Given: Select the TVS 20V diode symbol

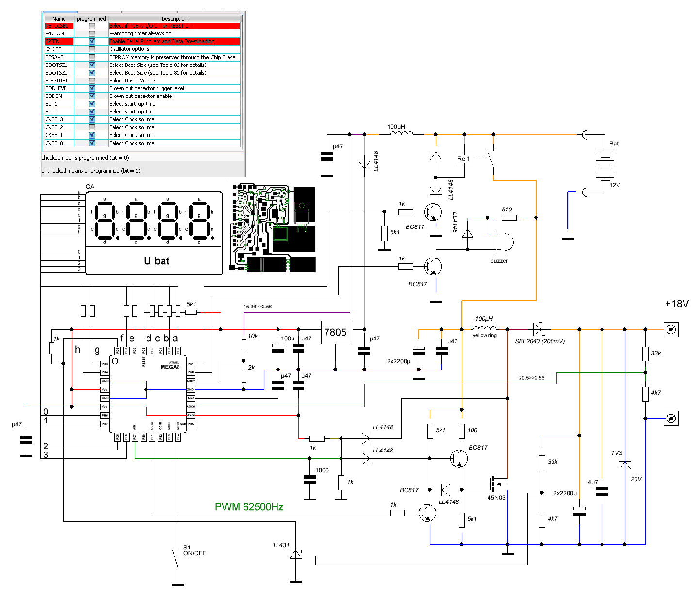Looking at the screenshot, I should point(625,466).
